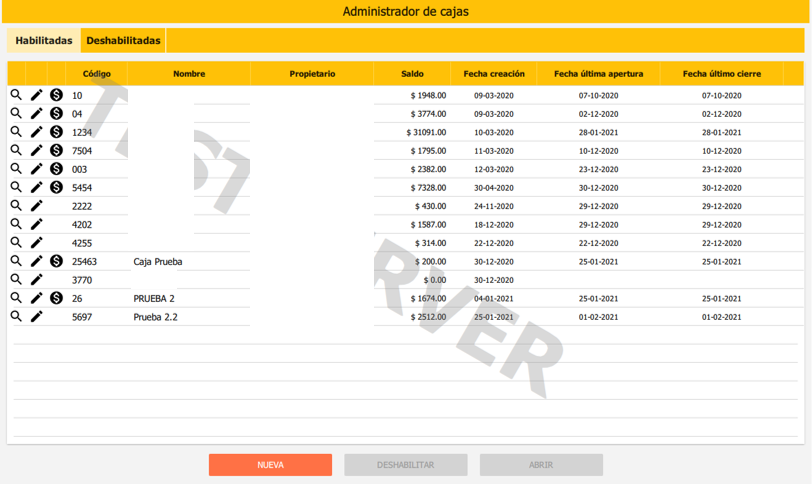812x484 pixels.
Task: Sort by the Saldo column header
Action: click(412, 74)
